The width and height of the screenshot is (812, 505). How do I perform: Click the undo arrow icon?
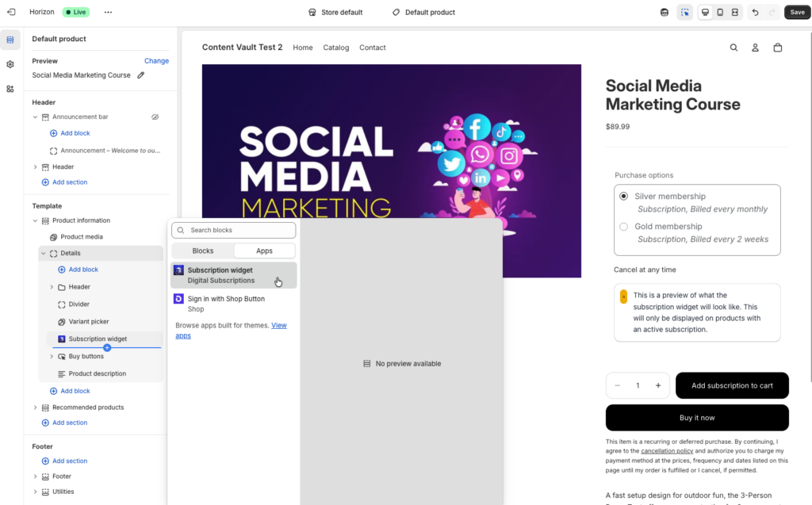coord(755,13)
